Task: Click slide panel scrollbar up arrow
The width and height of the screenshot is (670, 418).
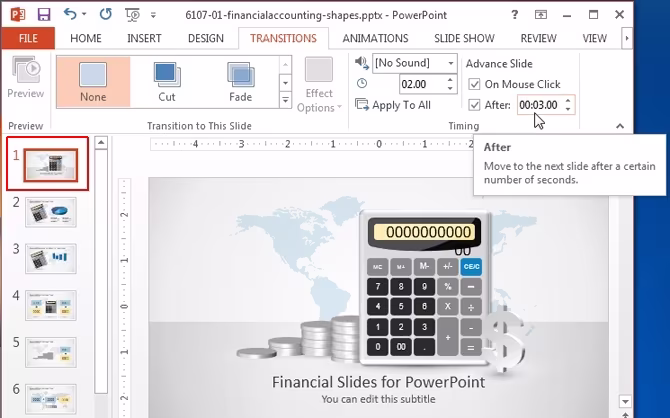Action: [x=101, y=142]
